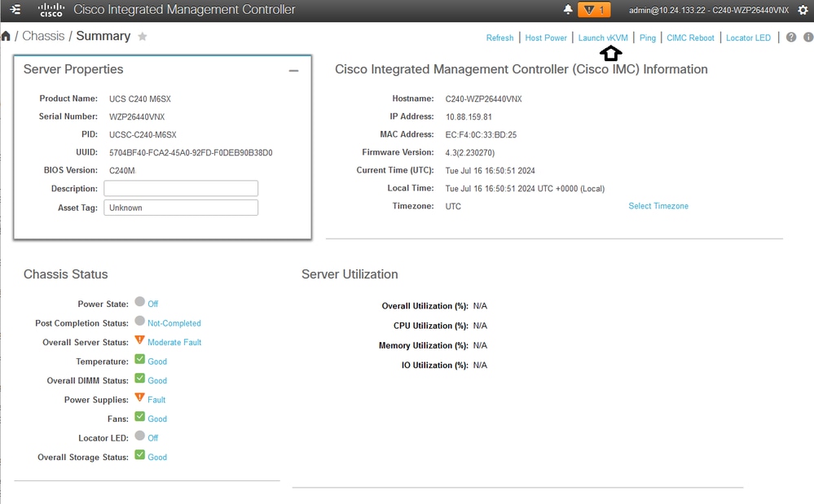
Task: Click the Cisco logo in header
Action: click(51, 10)
